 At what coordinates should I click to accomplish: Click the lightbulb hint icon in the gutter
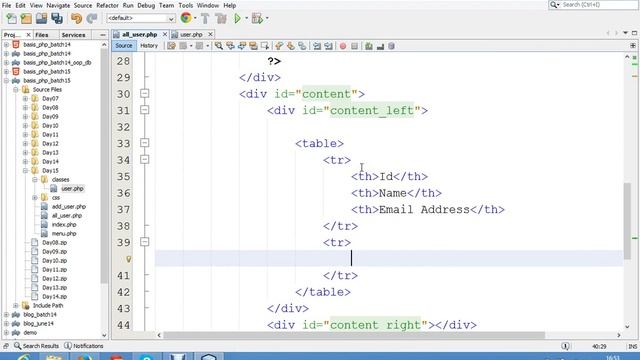tap(129, 259)
